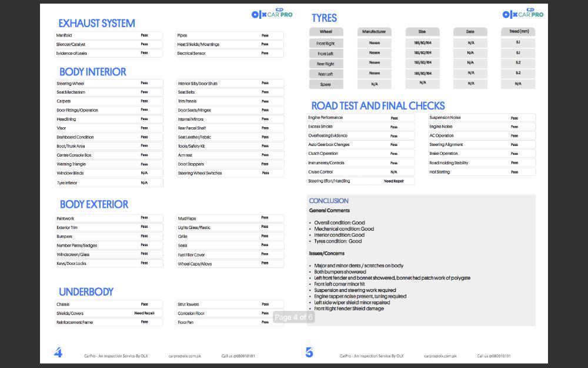Select the 'Tread (mm)' column header
Viewport: 588px width, 368px height.
click(x=518, y=31)
